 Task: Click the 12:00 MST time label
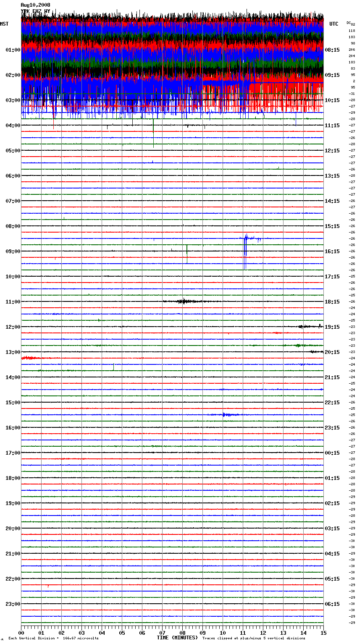13,327
